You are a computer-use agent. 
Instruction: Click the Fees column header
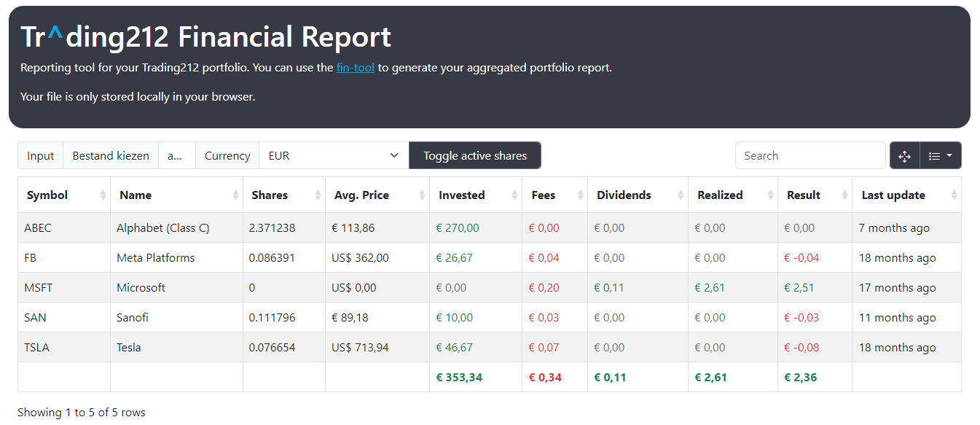[555, 195]
